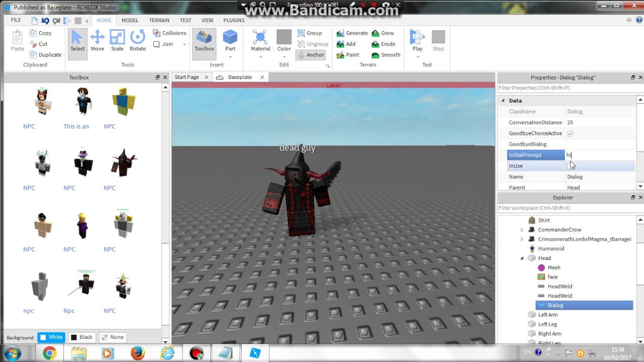Screen dimensions: 644x362
Task: Open Firefox from the taskbar
Action: tap(137, 353)
